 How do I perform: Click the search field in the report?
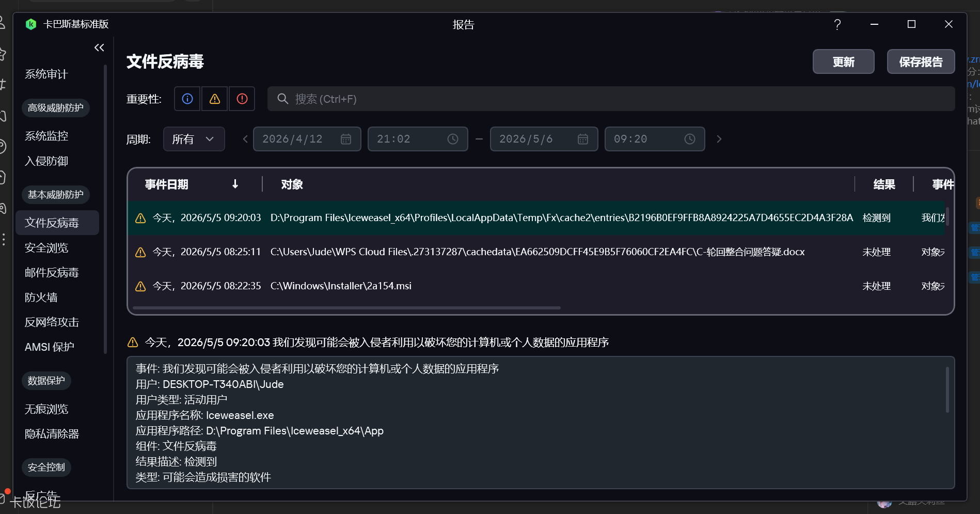tap(611, 99)
